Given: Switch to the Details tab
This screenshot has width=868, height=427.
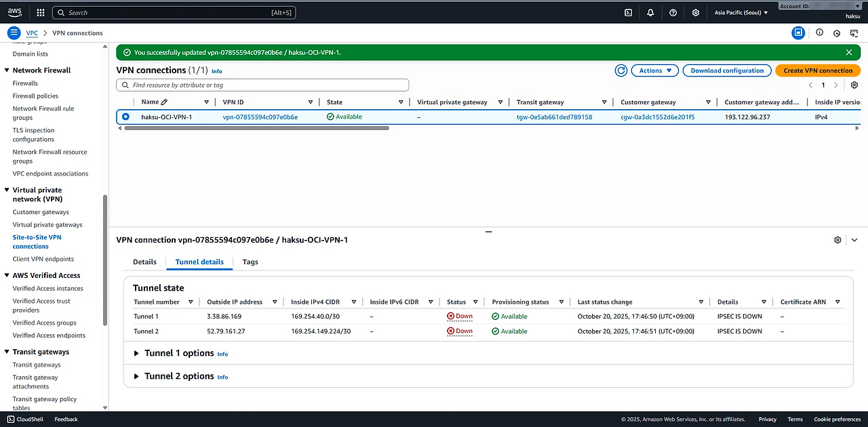Looking at the screenshot, I should click(x=144, y=262).
